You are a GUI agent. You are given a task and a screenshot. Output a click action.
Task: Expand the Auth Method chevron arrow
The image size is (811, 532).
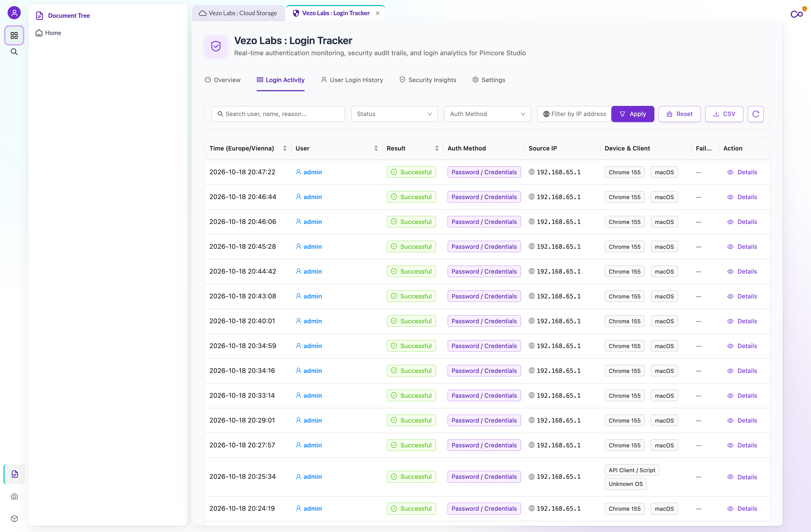(523, 114)
